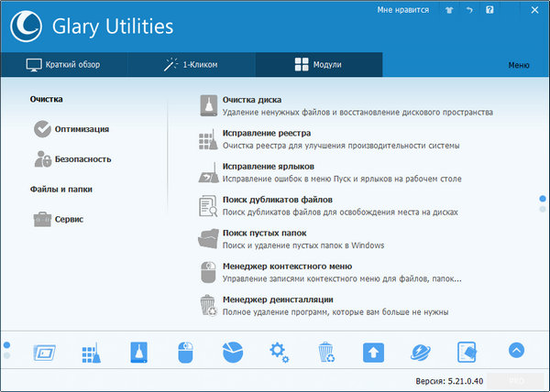
Task: Switch to the 1-Кликом tab
Action: 191,65
